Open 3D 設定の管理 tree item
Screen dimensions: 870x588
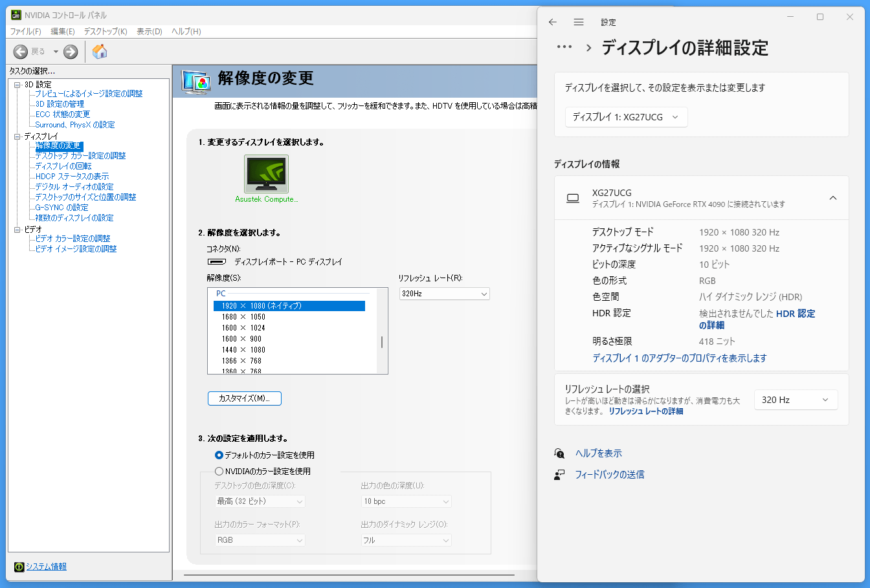(60, 104)
